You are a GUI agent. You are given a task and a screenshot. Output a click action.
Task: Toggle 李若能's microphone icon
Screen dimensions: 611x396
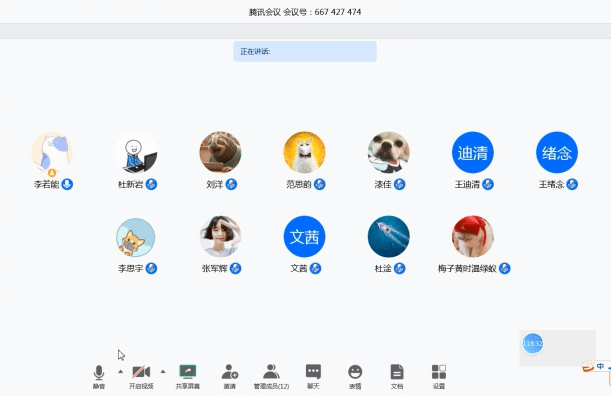[67, 184]
